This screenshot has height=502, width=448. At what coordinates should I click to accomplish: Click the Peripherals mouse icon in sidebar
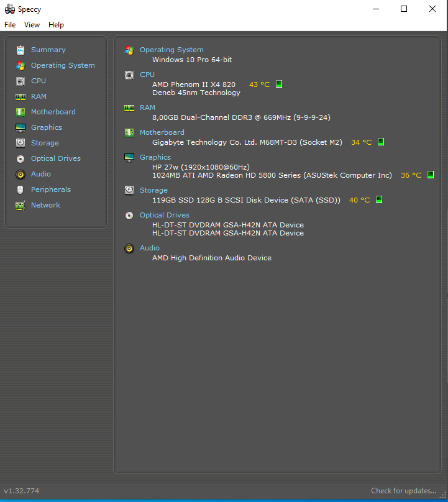[x=20, y=190]
